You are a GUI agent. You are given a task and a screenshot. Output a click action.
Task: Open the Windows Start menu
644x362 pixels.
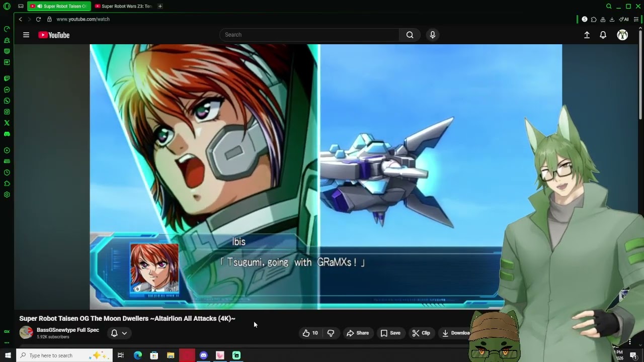tap(8, 355)
